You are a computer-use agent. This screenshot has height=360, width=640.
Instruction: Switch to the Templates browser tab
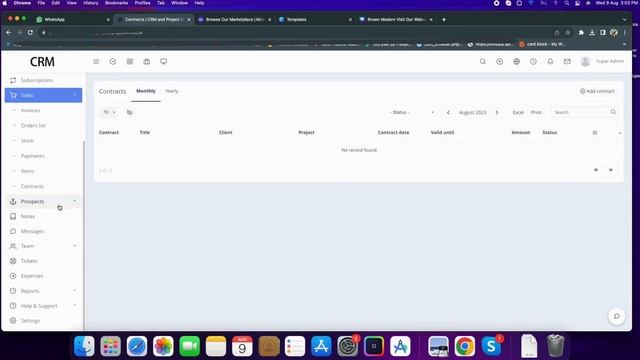[314, 19]
